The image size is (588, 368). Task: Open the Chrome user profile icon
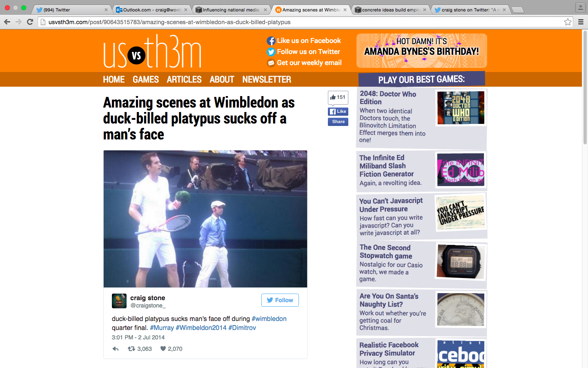(580, 7)
